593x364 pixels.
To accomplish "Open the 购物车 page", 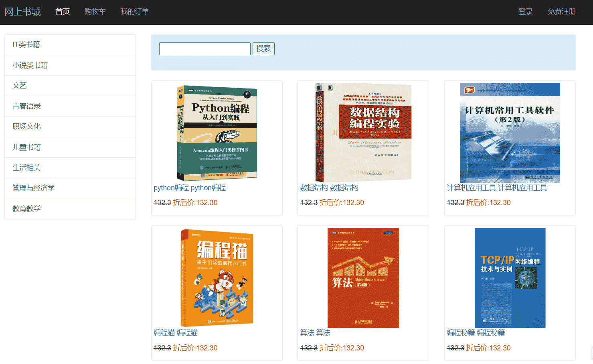I will 95,12.
